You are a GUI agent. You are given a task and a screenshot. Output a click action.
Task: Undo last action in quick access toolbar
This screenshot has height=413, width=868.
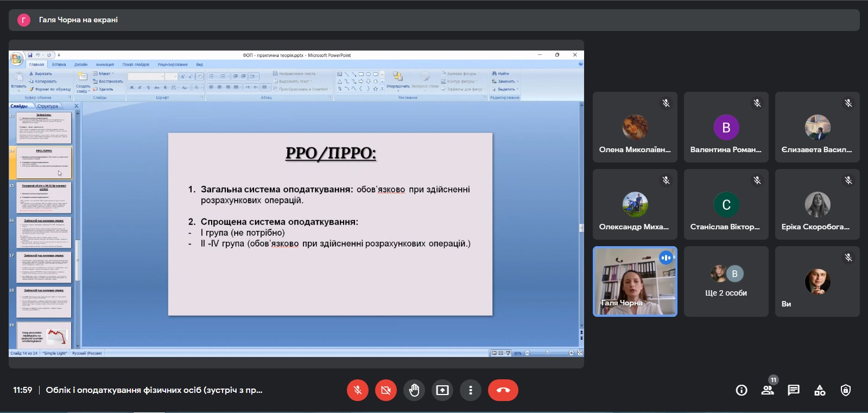click(37, 55)
